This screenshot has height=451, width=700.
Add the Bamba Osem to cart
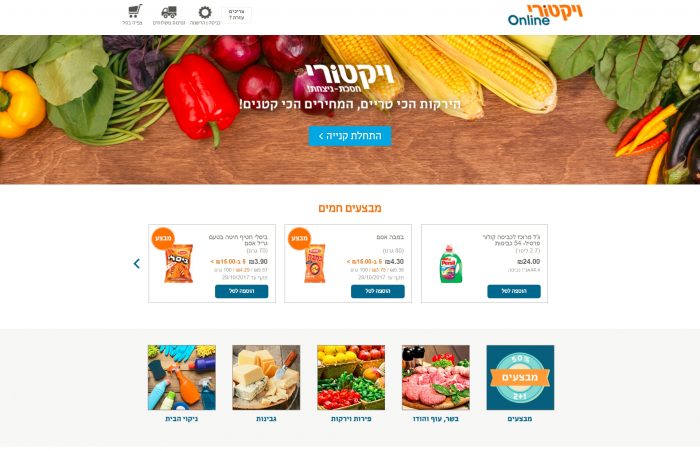(x=378, y=291)
